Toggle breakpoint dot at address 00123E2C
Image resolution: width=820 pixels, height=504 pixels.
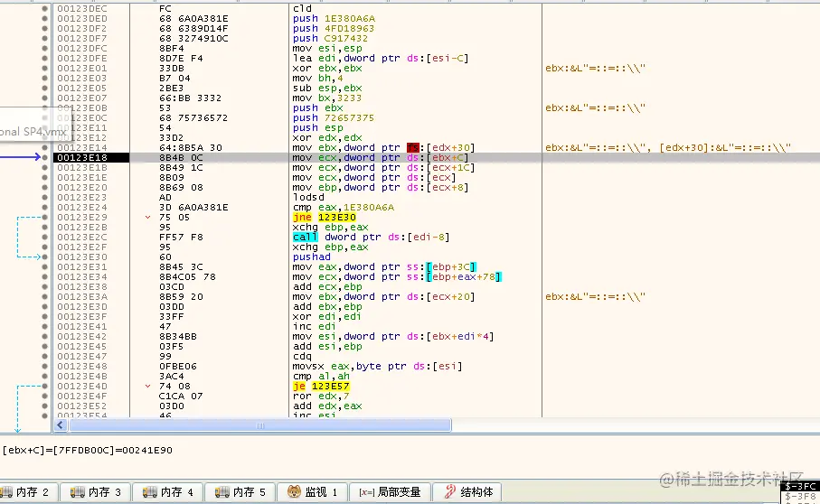coord(44,238)
